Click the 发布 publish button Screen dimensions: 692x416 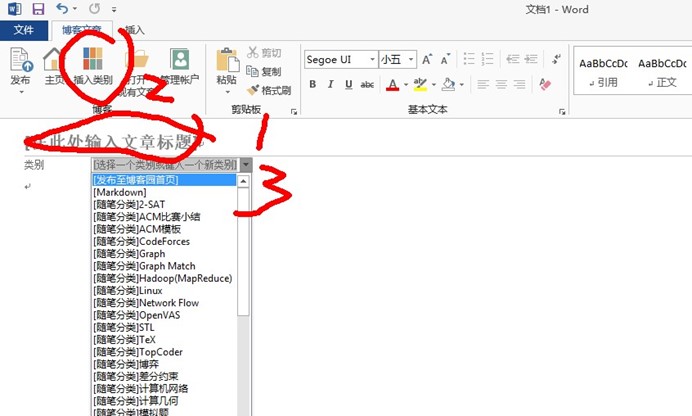(21, 70)
